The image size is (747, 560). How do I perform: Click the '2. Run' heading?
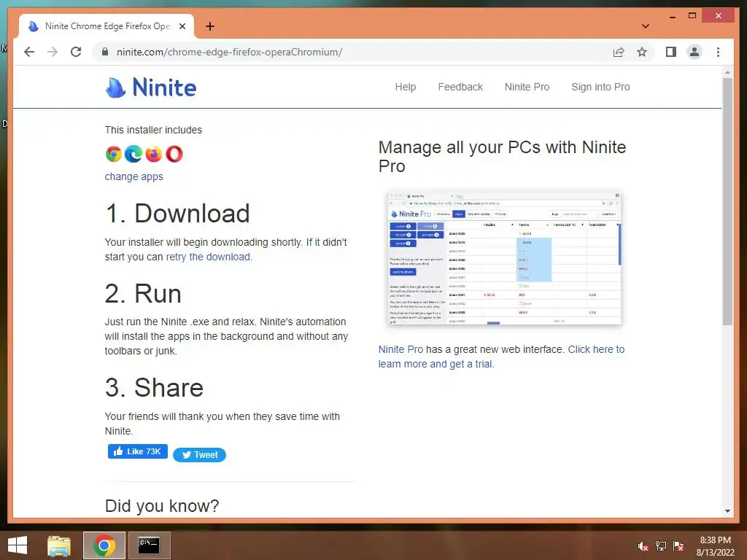tap(143, 293)
